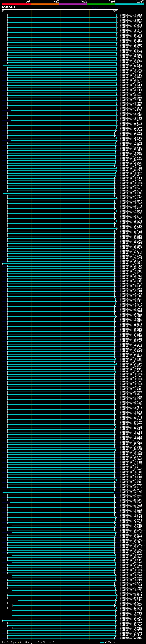Select hit UniRef100_A1CSY1
This screenshot has height=644, width=146.
pos(131,361)
